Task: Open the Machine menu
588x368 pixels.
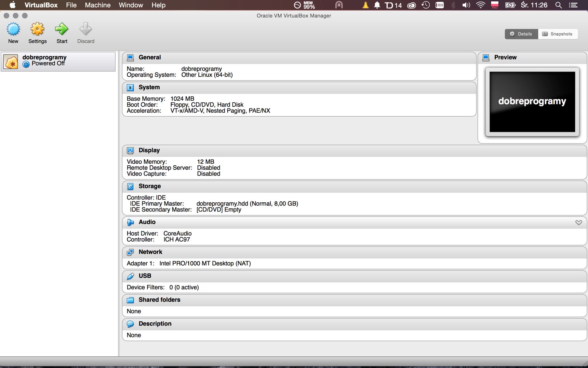Action: tap(98, 5)
